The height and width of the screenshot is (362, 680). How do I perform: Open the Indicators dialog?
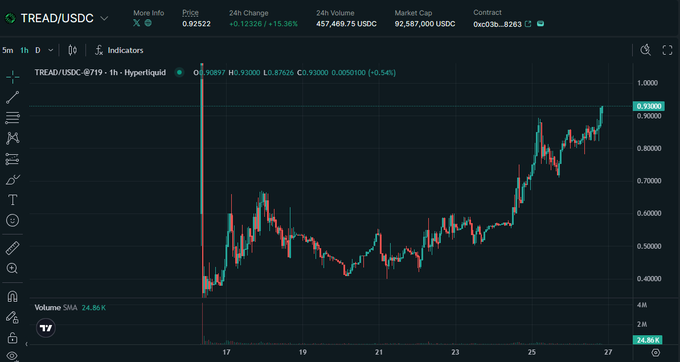[x=119, y=50]
